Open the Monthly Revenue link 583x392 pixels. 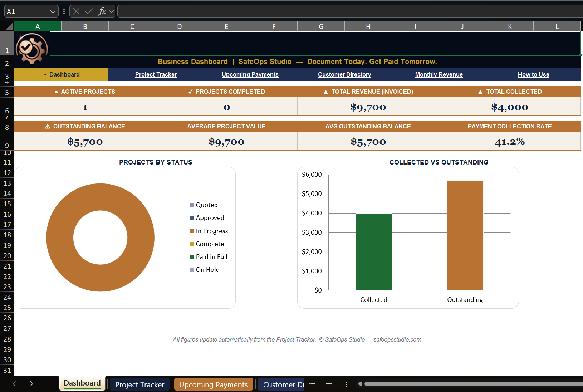pyautogui.click(x=439, y=74)
